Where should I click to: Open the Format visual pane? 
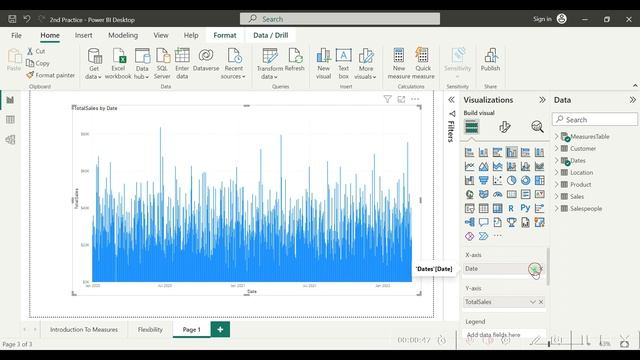coord(504,127)
